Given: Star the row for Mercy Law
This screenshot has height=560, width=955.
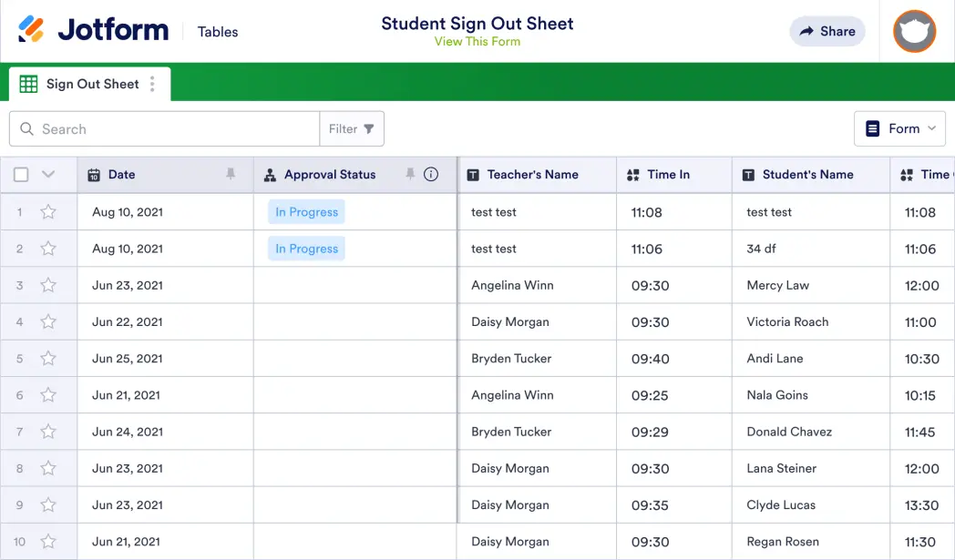Looking at the screenshot, I should [x=48, y=285].
